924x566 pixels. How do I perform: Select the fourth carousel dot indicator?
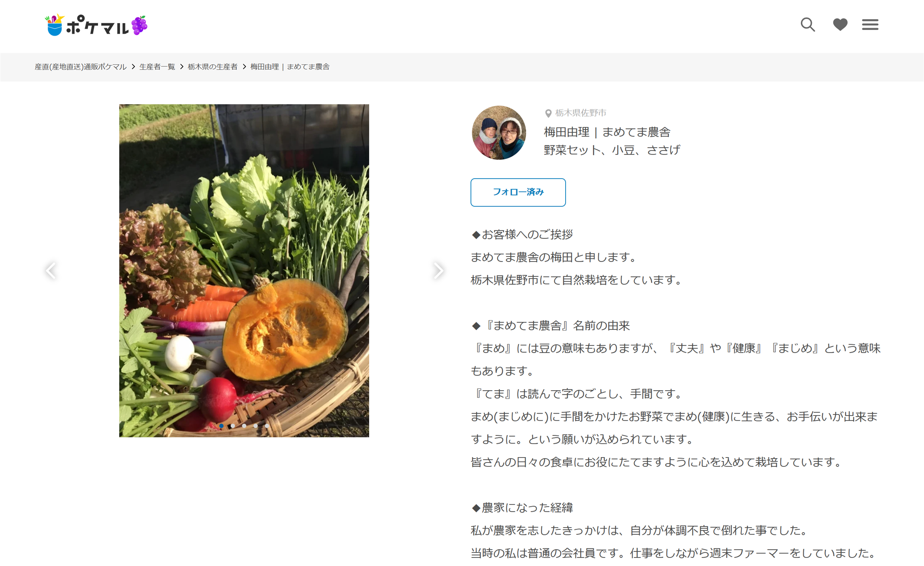pyautogui.click(x=255, y=426)
